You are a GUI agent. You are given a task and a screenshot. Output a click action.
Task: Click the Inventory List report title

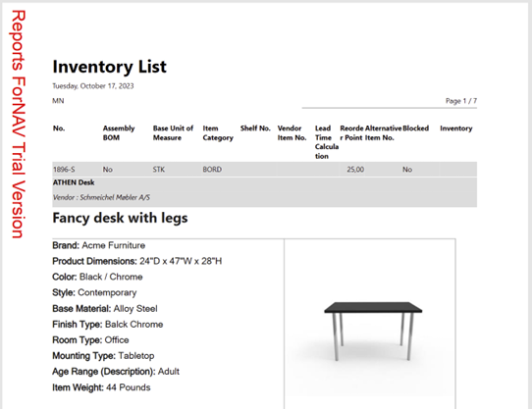point(109,67)
